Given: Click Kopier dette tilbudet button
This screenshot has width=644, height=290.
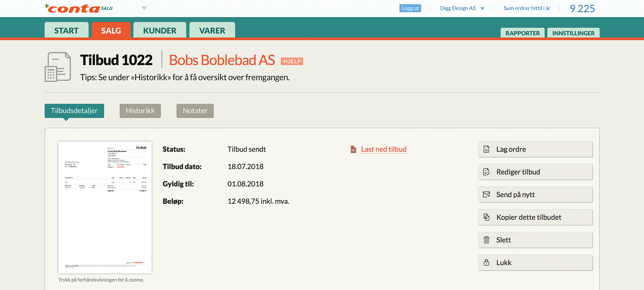Looking at the screenshot, I should point(535,217).
